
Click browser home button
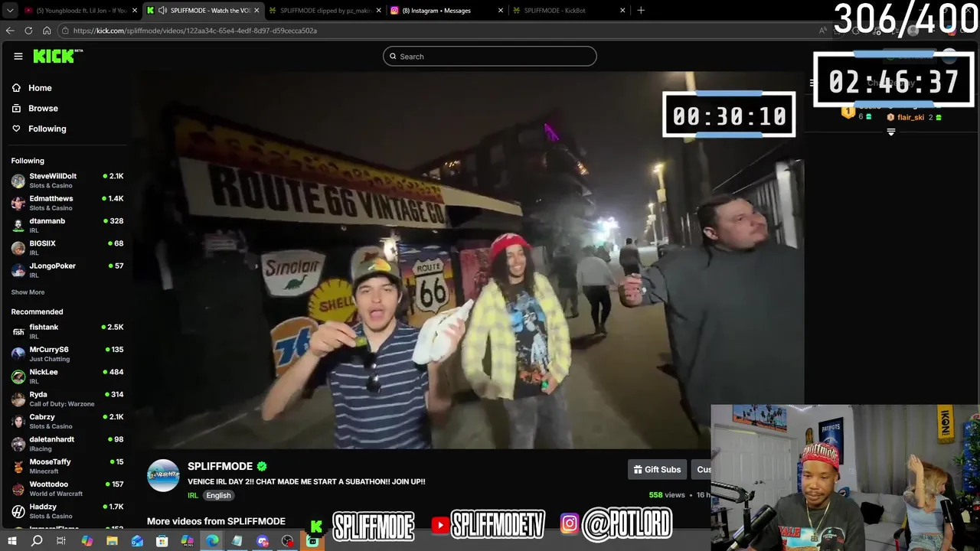47,31
